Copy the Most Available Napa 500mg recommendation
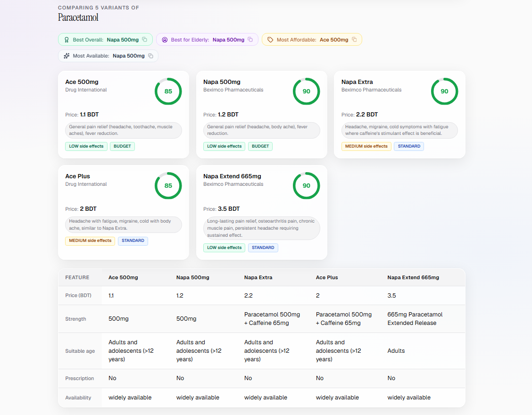The width and height of the screenshot is (532, 415). point(150,56)
